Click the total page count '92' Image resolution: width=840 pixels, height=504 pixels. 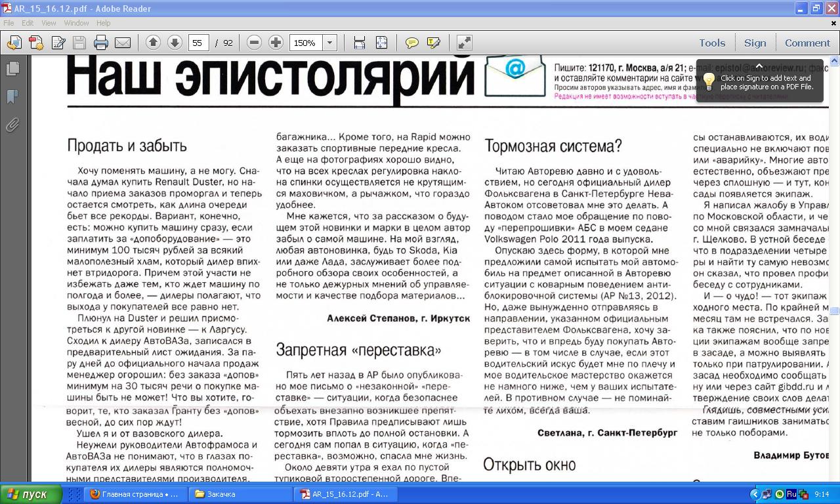point(228,43)
